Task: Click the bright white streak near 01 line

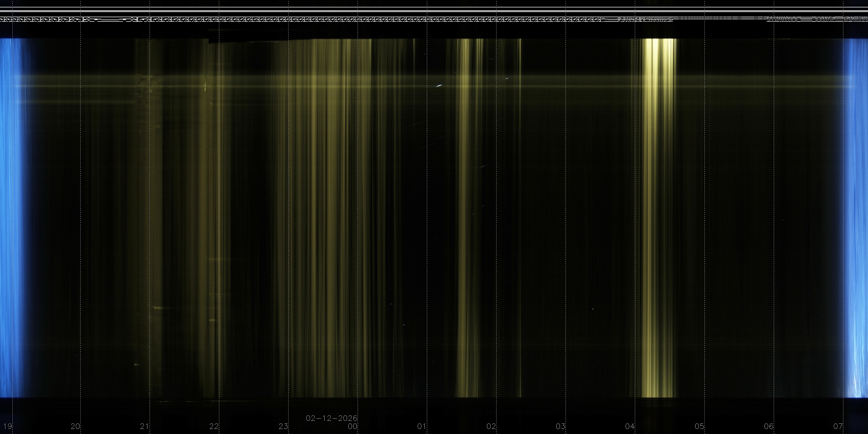Action: point(439,86)
